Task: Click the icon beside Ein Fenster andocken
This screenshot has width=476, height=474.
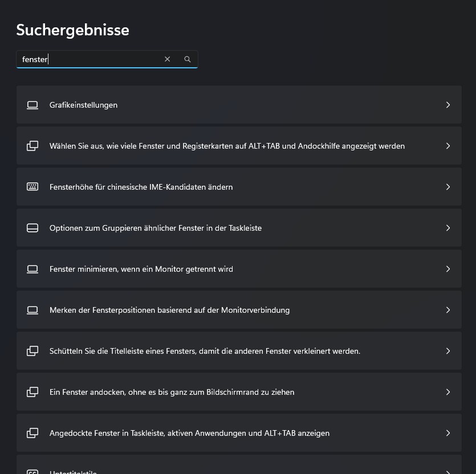Action: tap(32, 392)
